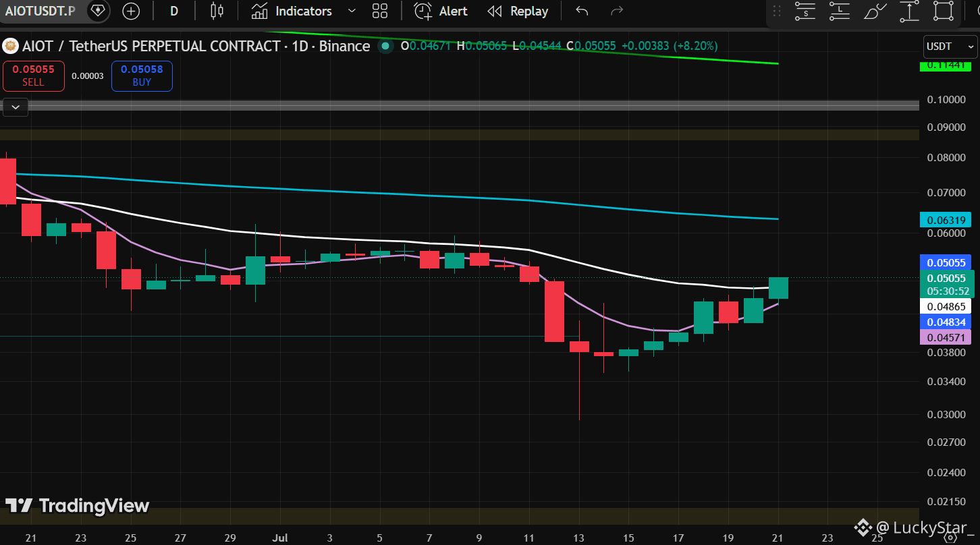Click the BUY button at 0.05058
The width and height of the screenshot is (980, 545).
click(142, 76)
